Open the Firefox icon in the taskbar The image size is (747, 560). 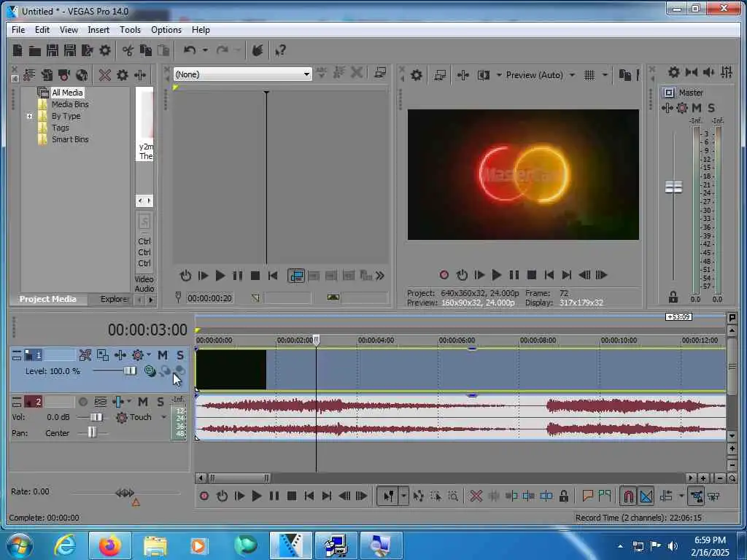[110, 545]
